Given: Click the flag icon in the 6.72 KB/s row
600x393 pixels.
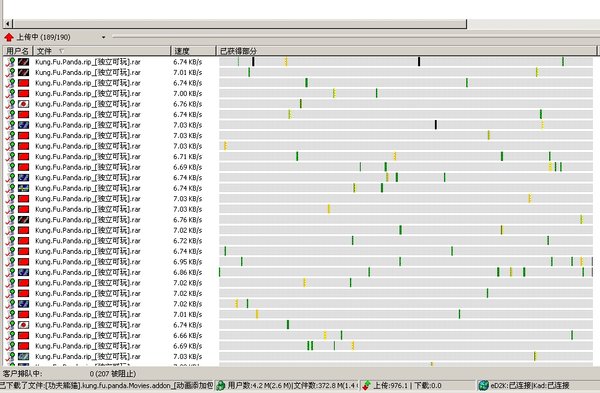Looking at the screenshot, I should click(24, 241).
